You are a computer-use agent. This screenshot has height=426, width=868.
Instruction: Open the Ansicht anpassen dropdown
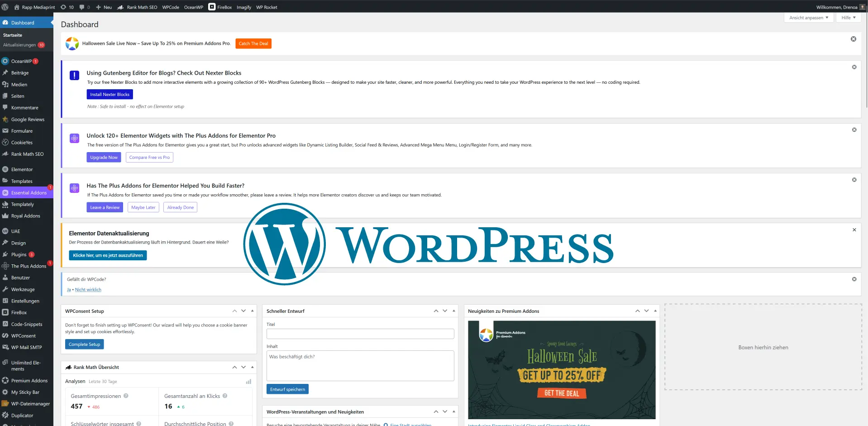tap(808, 17)
